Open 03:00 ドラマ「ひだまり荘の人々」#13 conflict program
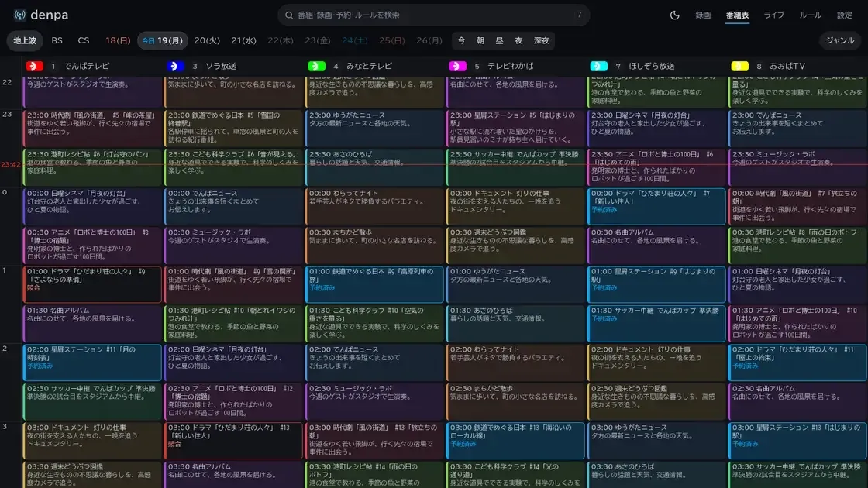 coord(233,441)
